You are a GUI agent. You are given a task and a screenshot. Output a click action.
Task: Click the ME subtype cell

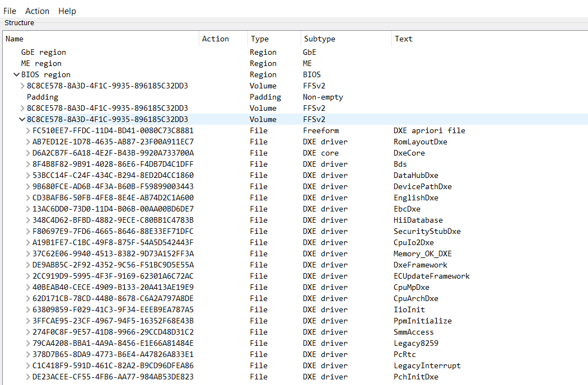click(x=307, y=63)
